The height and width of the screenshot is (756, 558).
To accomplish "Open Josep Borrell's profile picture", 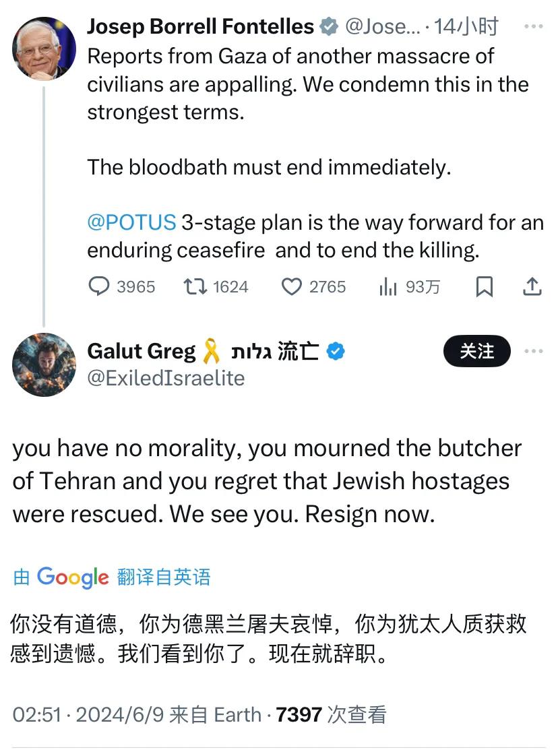I will click(x=44, y=49).
